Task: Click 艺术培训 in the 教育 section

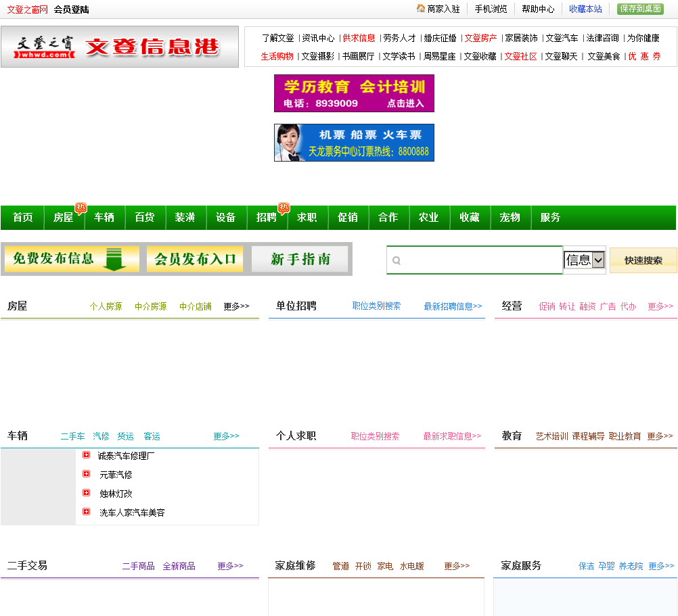Action: [551, 436]
